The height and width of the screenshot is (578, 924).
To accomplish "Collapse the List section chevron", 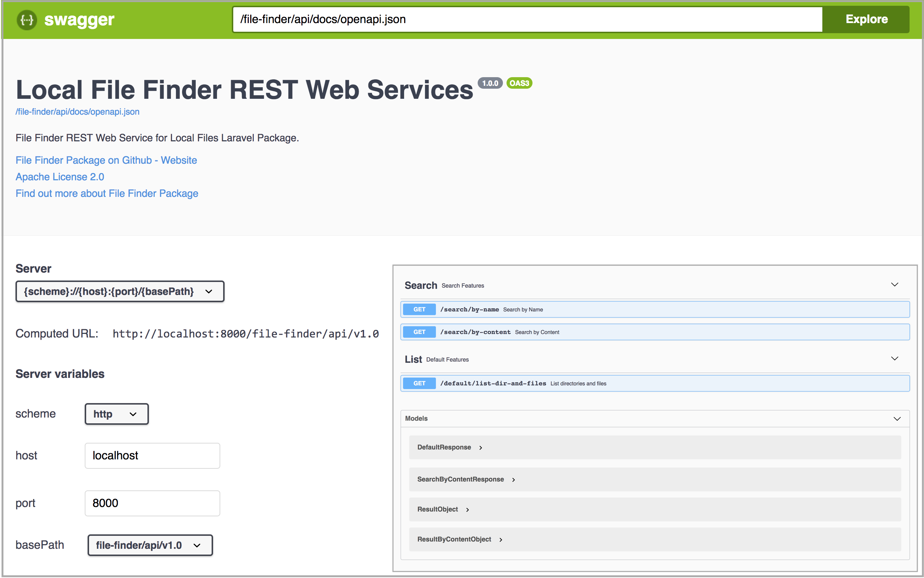I will click(894, 358).
